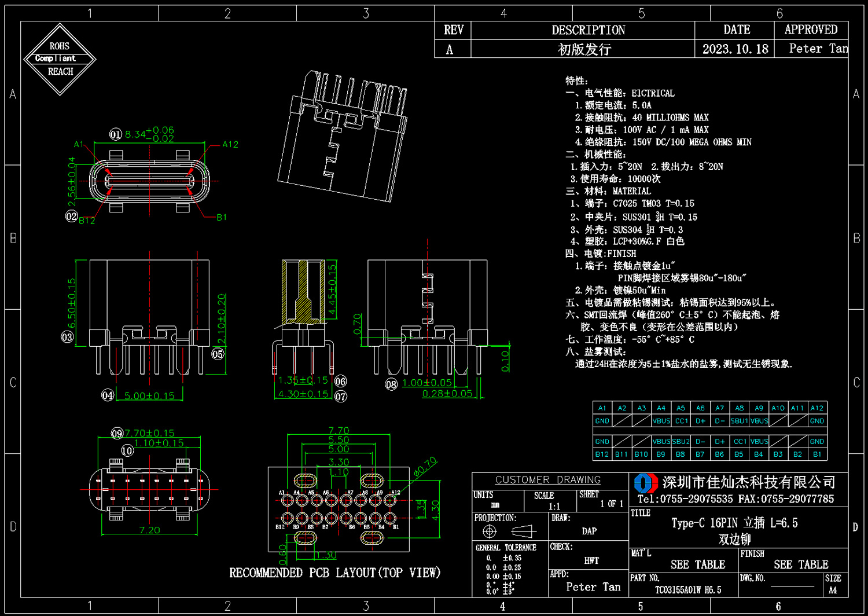Viewport: 868px width, 616px height.
Task: Select dimension balloon 09 near 7.70±0.15
Action: tap(117, 433)
